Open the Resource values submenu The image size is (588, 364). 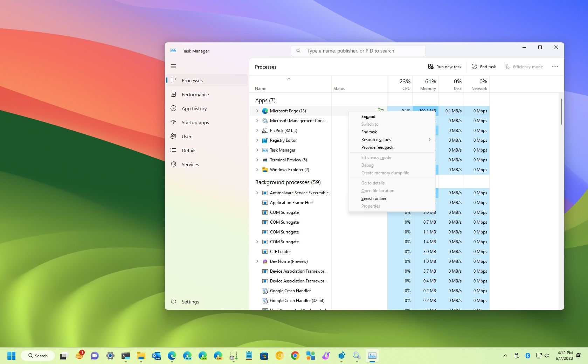pyautogui.click(x=376, y=139)
